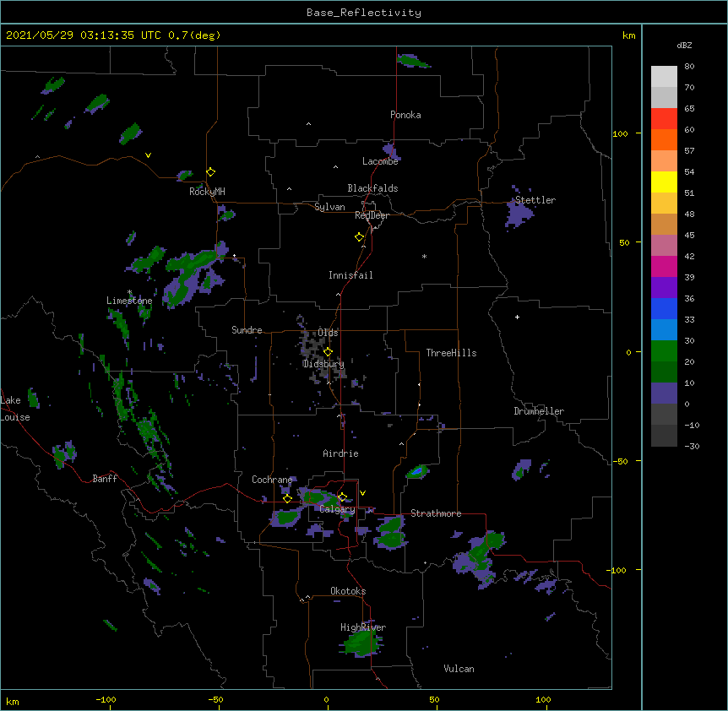728x711 pixels.
Task: Click the blue-core radar echo north of Strathmore
Action: 418,471
